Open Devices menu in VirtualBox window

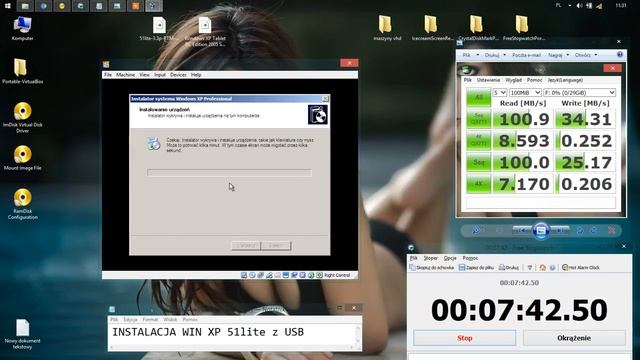click(x=178, y=75)
